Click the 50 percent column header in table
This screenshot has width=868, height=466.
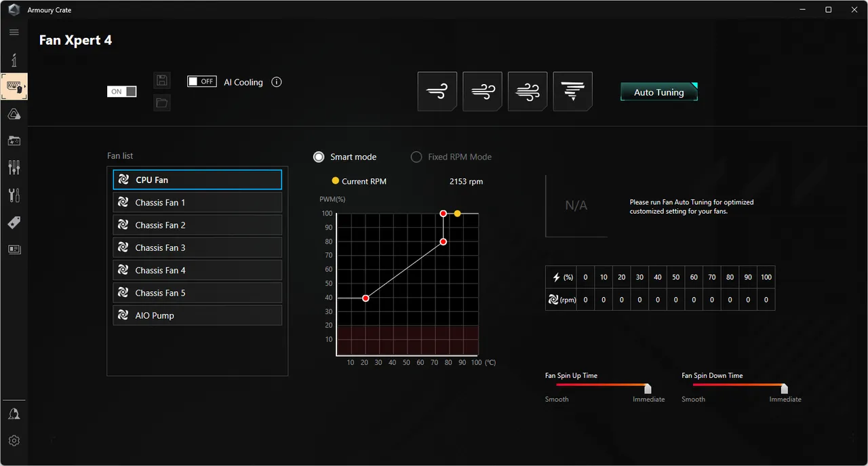coord(675,277)
